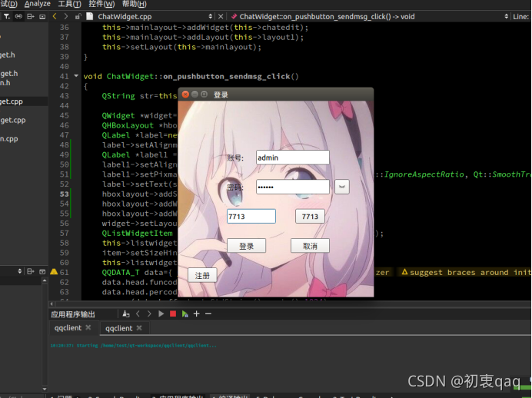Click the 应用程序输出 panel title
The height and width of the screenshot is (398, 532).
coord(73,314)
